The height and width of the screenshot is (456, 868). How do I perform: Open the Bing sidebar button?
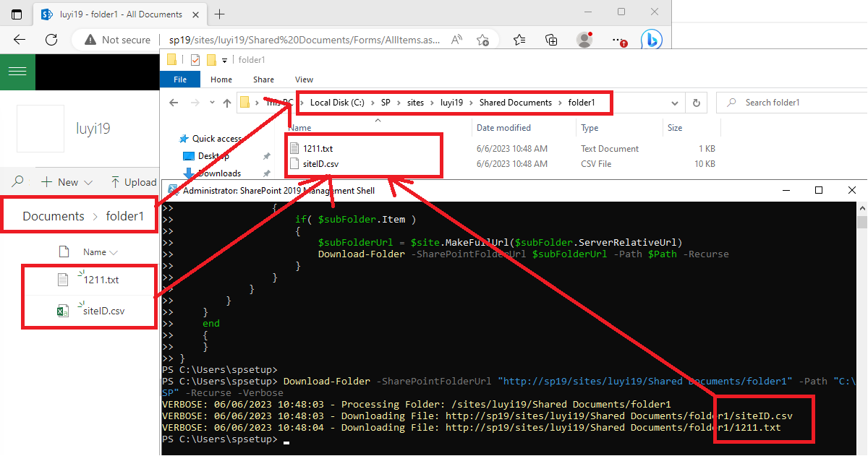pos(650,40)
